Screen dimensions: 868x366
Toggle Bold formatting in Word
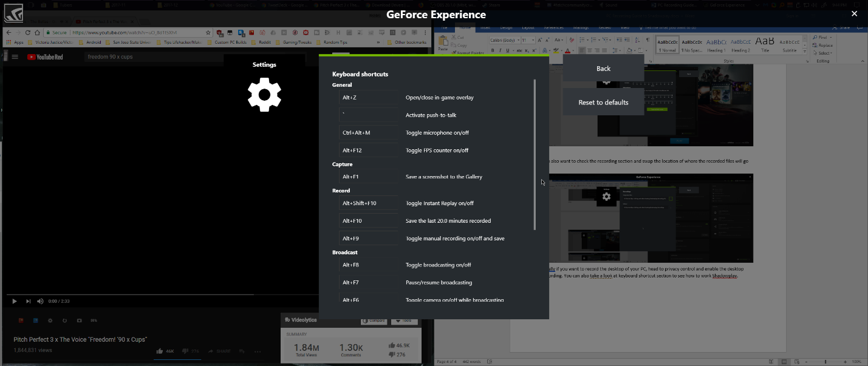(x=493, y=50)
